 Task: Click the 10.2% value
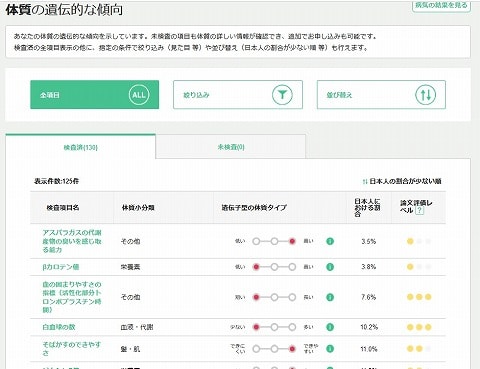(x=369, y=327)
